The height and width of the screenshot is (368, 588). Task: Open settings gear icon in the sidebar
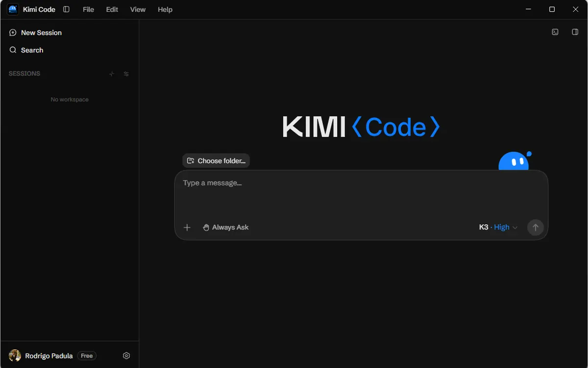[126, 356]
